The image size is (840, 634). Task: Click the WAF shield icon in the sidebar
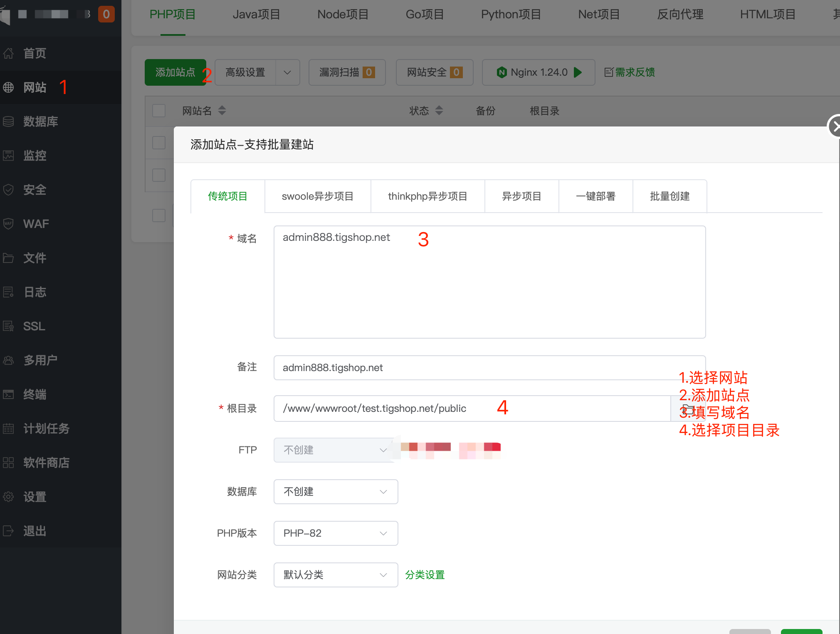click(x=8, y=224)
